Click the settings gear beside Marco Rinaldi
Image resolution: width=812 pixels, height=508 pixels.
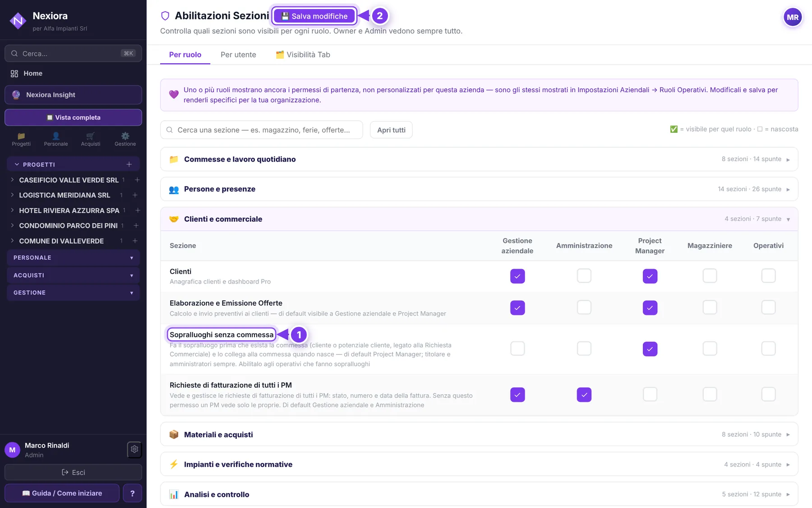coord(134,449)
